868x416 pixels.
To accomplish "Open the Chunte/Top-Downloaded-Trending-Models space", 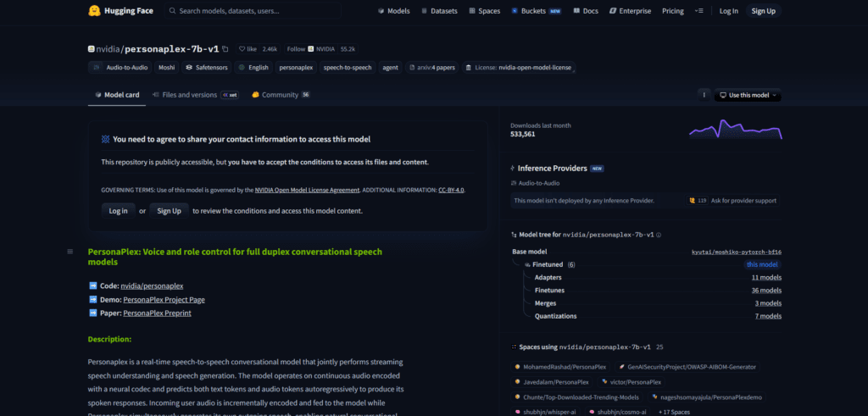I will coord(576,397).
